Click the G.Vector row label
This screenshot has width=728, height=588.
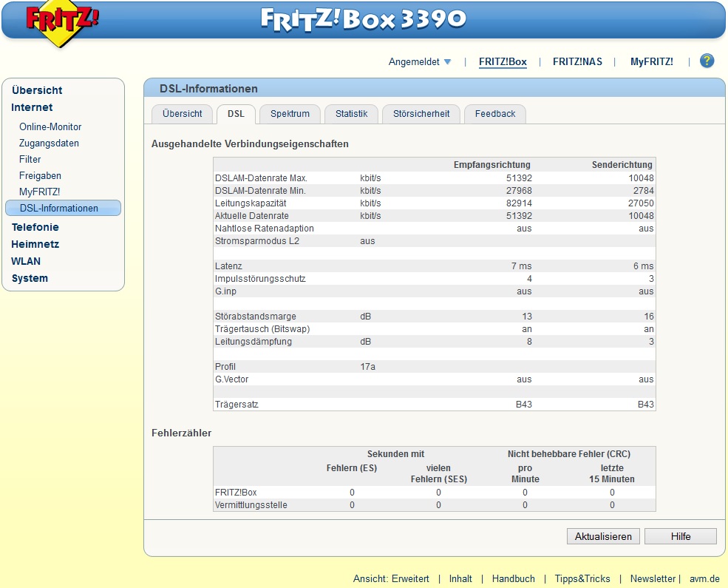(231, 379)
